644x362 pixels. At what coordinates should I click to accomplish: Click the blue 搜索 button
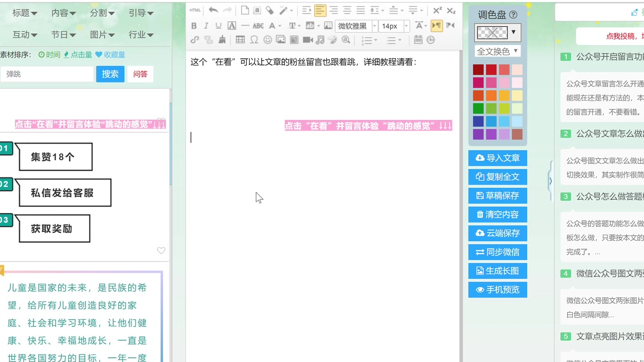coord(110,74)
